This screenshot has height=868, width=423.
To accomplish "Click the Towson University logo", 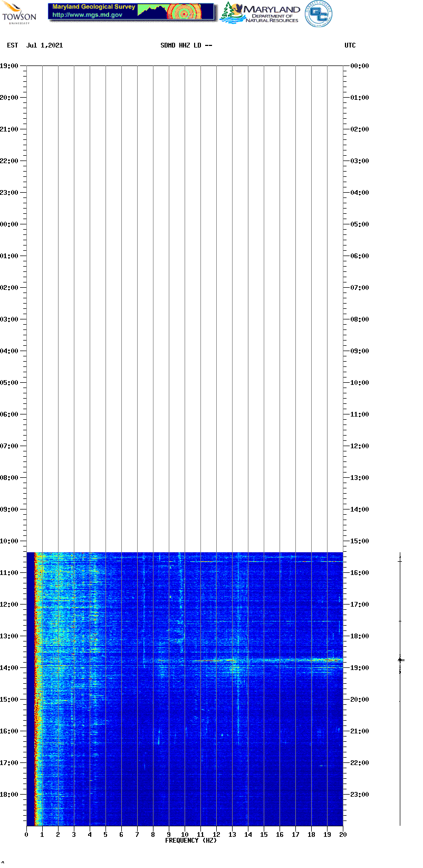I will pyautogui.click(x=19, y=13).
